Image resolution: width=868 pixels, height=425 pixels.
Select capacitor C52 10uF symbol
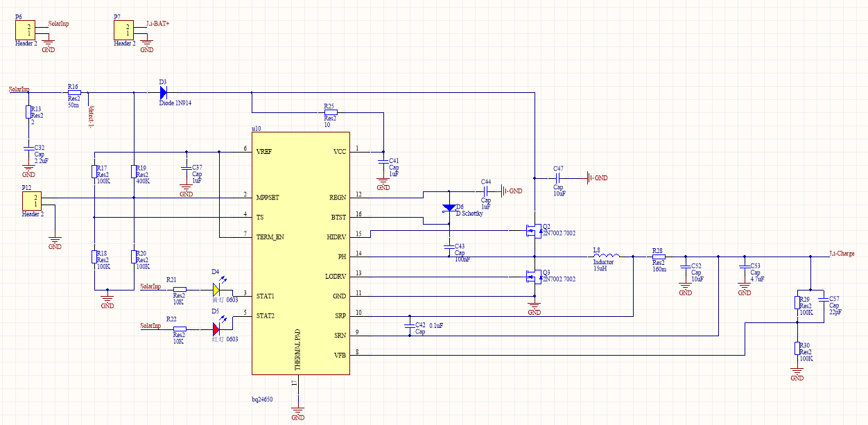[x=685, y=267]
